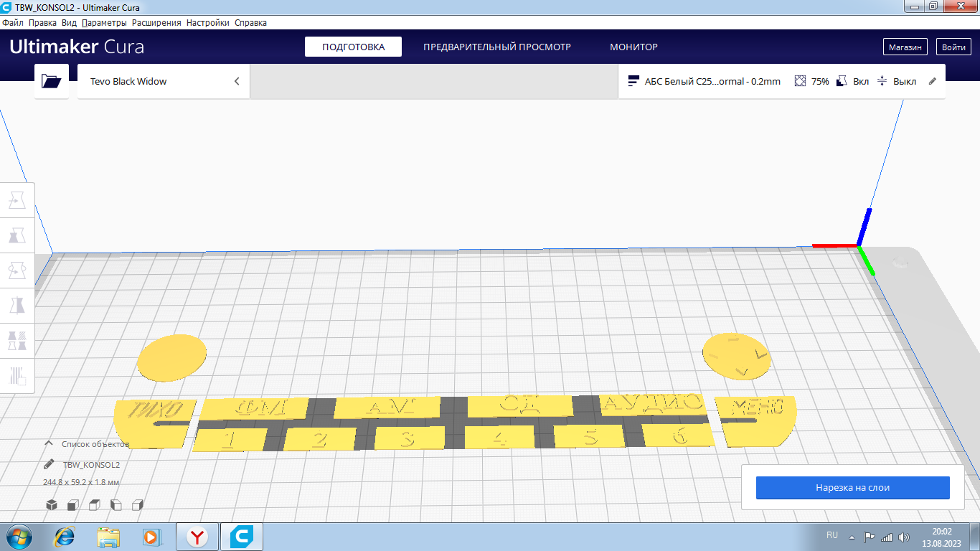Click the Нарезка на слои button
Viewport: 980px width, 551px height.
coord(852,487)
